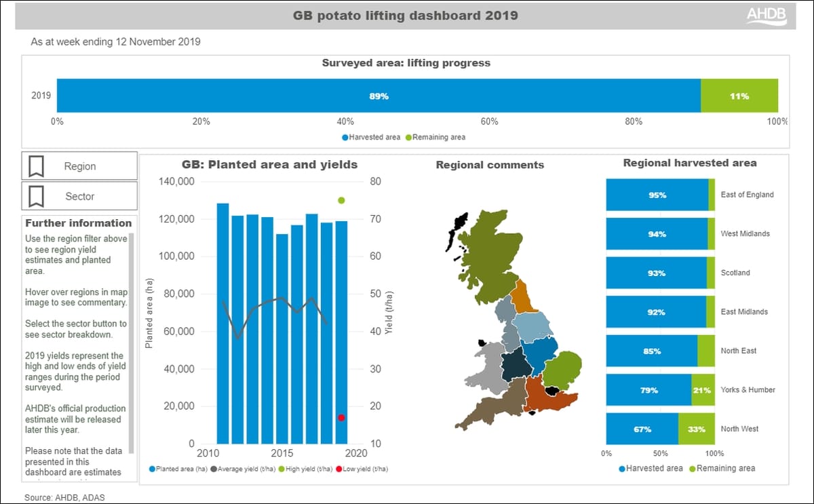Image resolution: width=814 pixels, height=504 pixels.
Task: Click the 'Further information' heading
Action: 79,222
